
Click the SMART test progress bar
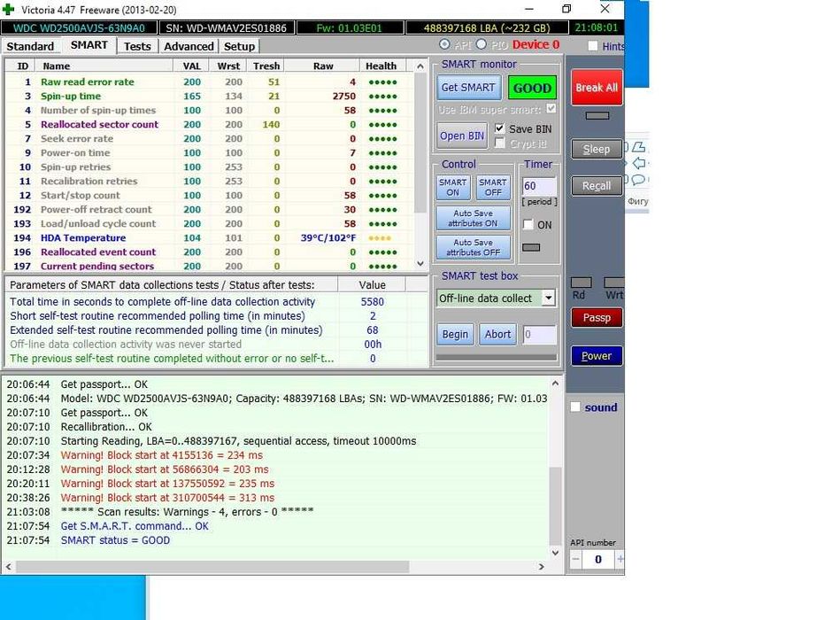pyautogui.click(x=497, y=357)
